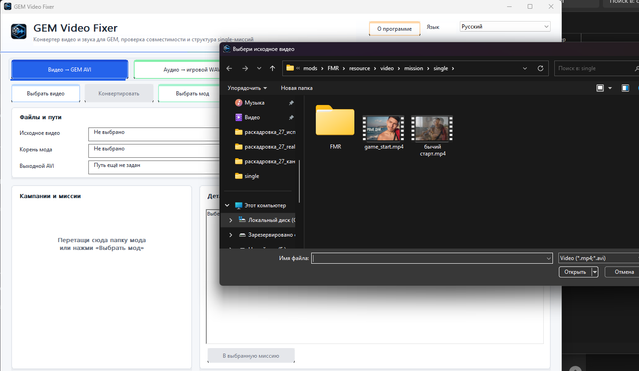Click the GEM Video Fixer logo icon
The width and height of the screenshot is (639, 371).
(x=19, y=31)
